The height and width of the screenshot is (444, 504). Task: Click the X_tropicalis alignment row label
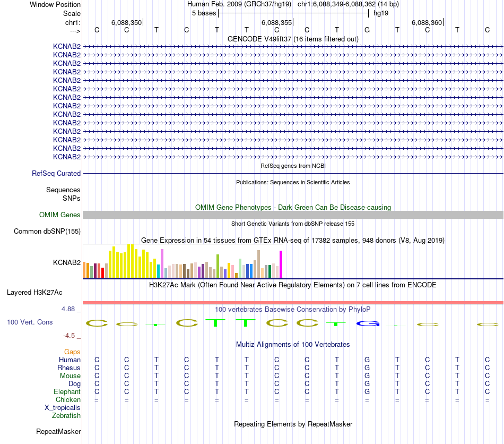pos(63,408)
